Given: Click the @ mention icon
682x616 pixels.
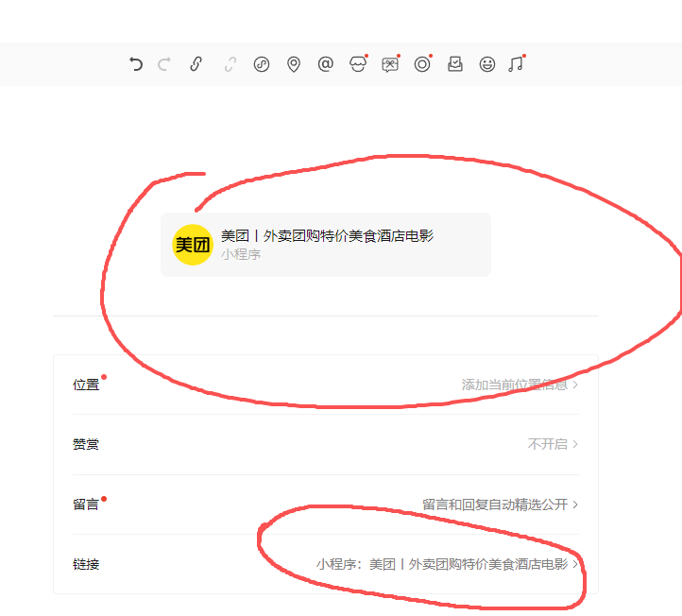Looking at the screenshot, I should (x=325, y=64).
